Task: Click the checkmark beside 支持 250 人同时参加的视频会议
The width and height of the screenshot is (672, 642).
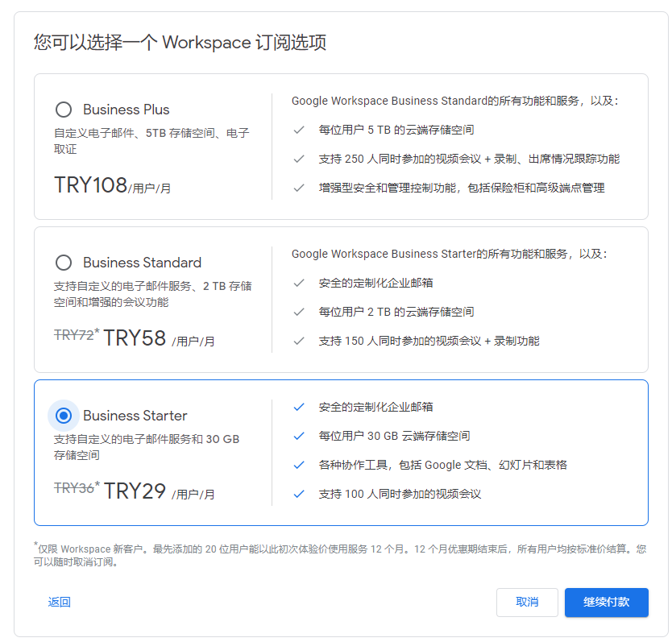Action: click(x=299, y=159)
